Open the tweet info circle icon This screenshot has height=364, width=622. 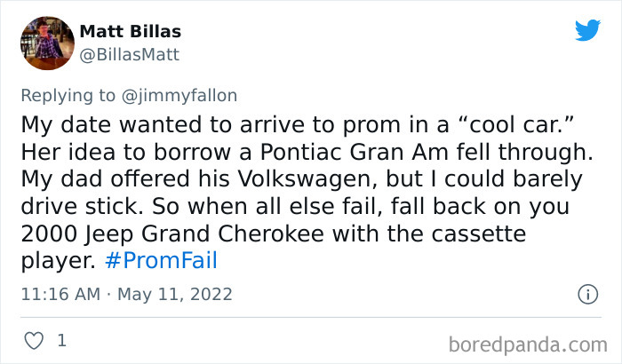point(586,293)
